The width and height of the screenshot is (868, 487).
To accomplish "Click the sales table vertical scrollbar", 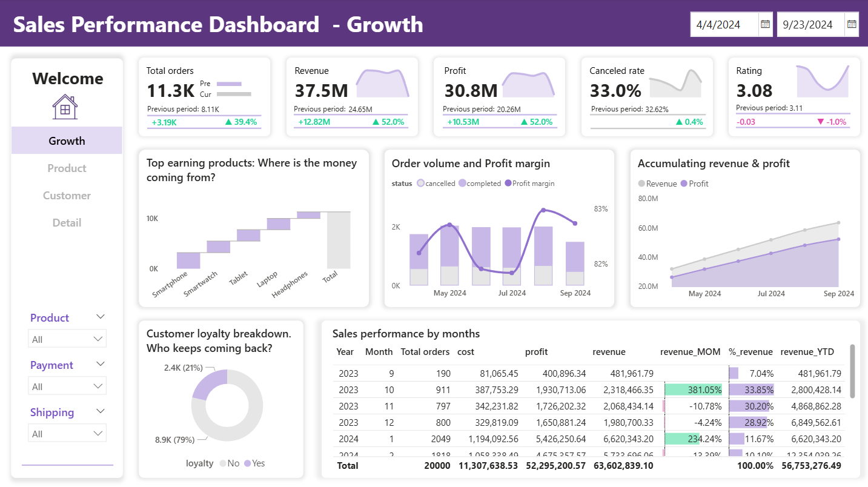I will tap(852, 371).
